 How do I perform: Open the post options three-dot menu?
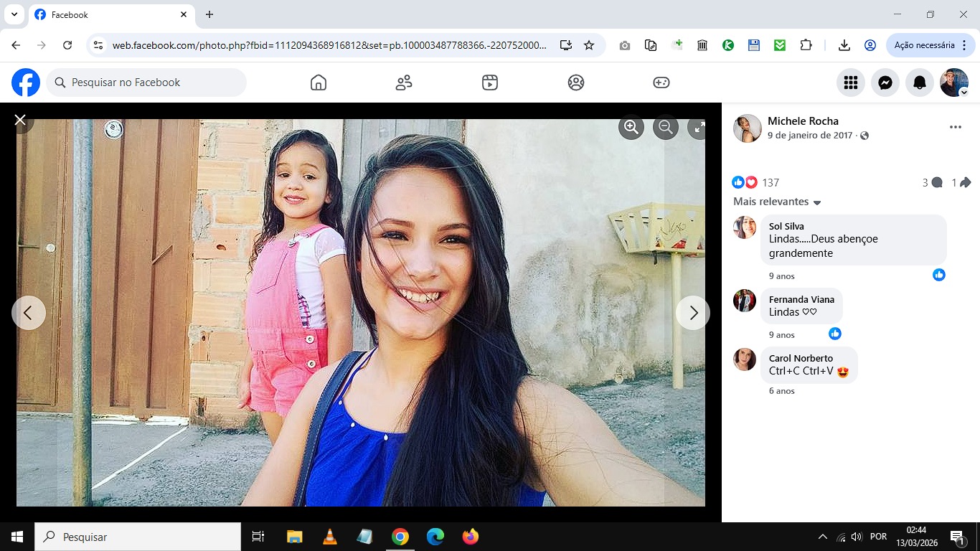[955, 127]
